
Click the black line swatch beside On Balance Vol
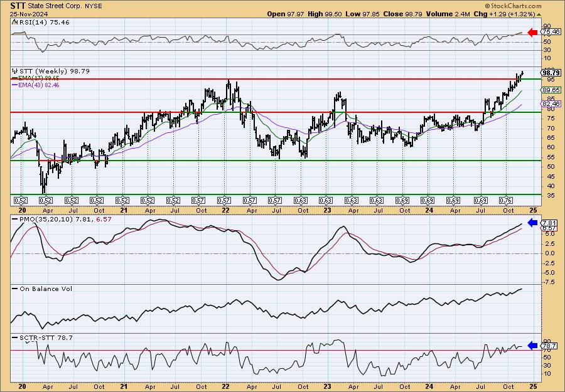pos(15,289)
